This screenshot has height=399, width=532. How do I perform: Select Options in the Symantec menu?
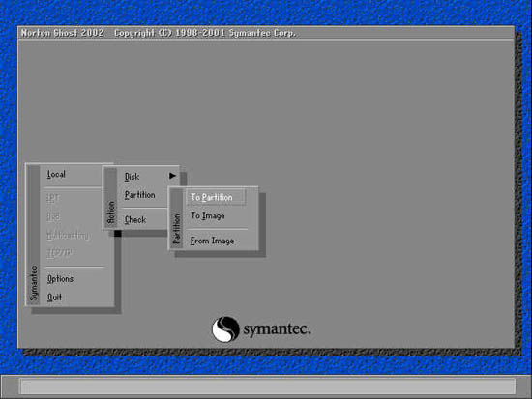tap(60, 279)
